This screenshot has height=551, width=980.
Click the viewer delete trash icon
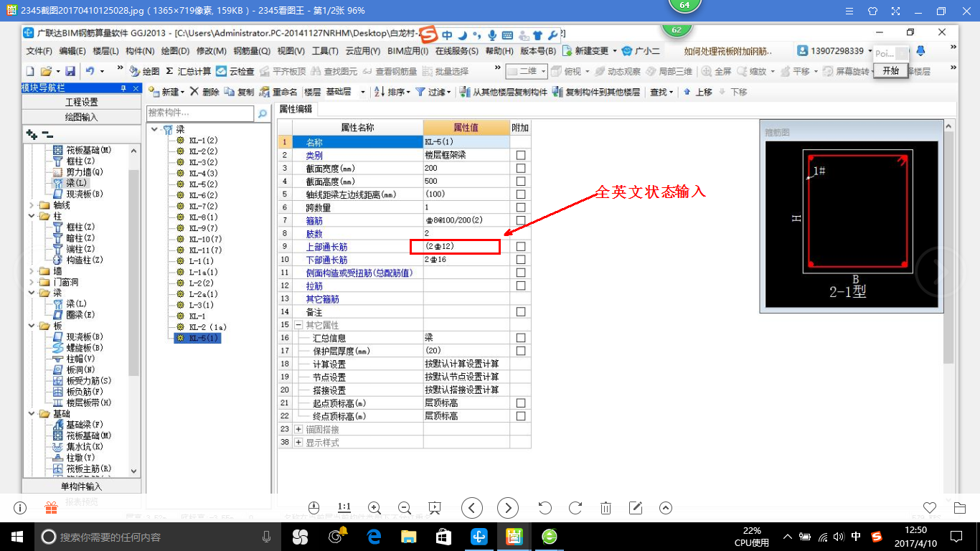(606, 508)
